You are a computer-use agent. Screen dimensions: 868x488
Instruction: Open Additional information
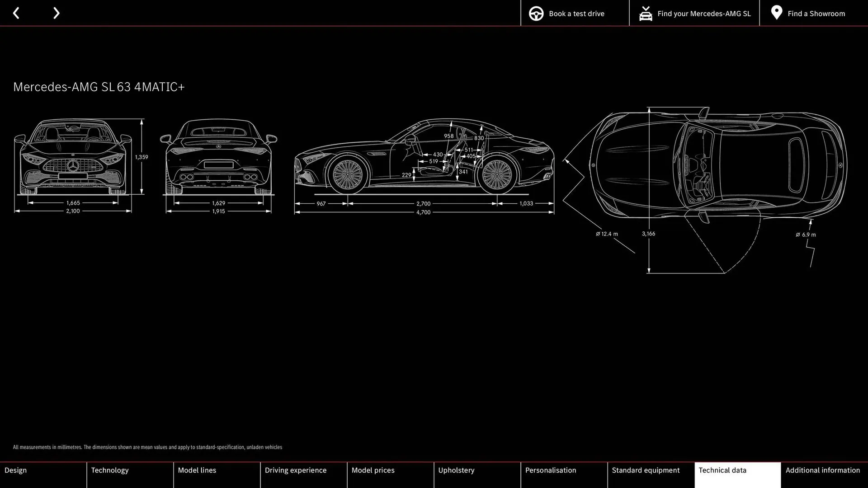pos(824,474)
